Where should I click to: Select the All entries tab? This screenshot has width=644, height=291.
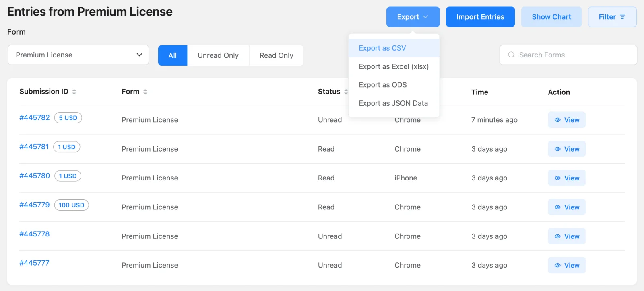(x=173, y=55)
